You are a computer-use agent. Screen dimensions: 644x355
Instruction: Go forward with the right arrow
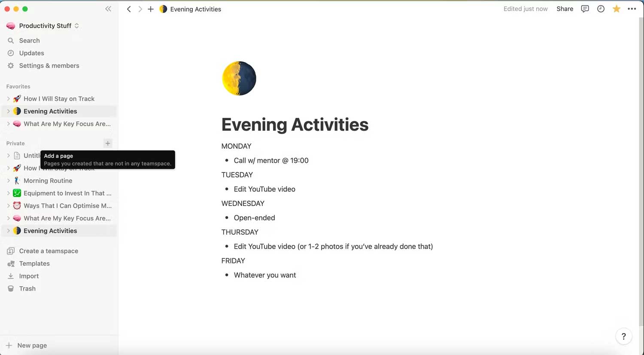(140, 9)
